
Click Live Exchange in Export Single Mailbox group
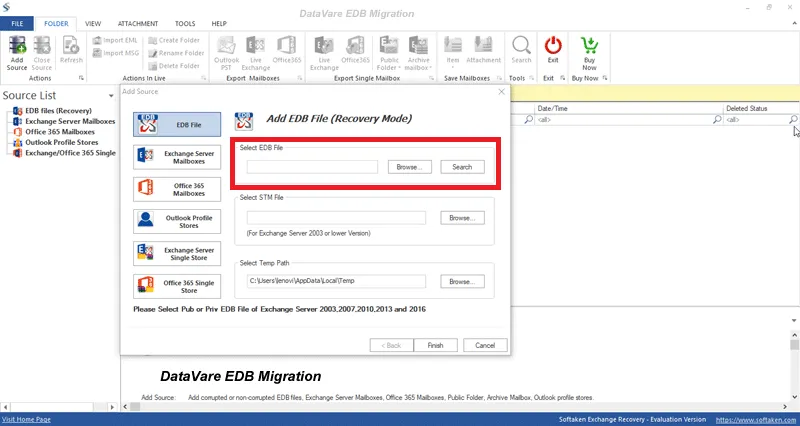(324, 53)
